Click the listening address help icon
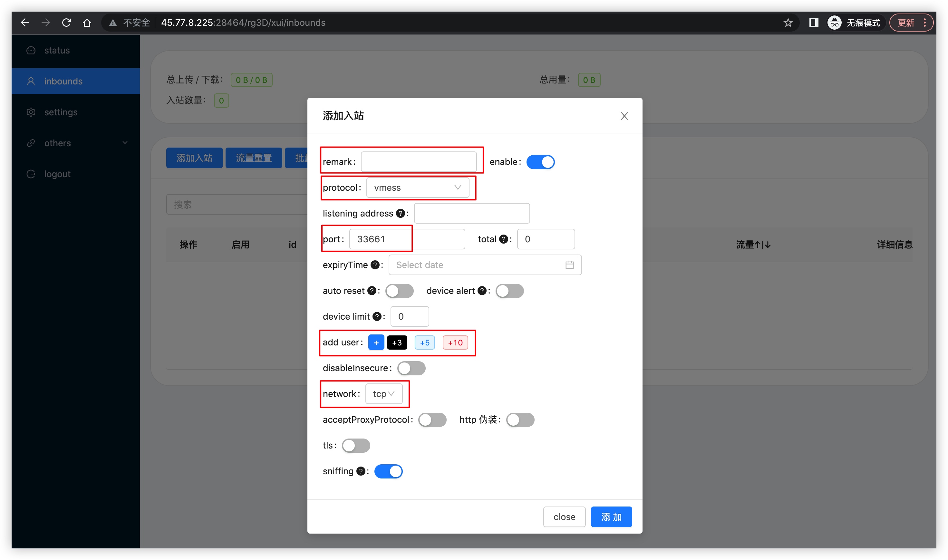This screenshot has height=560, width=948. 400,214
